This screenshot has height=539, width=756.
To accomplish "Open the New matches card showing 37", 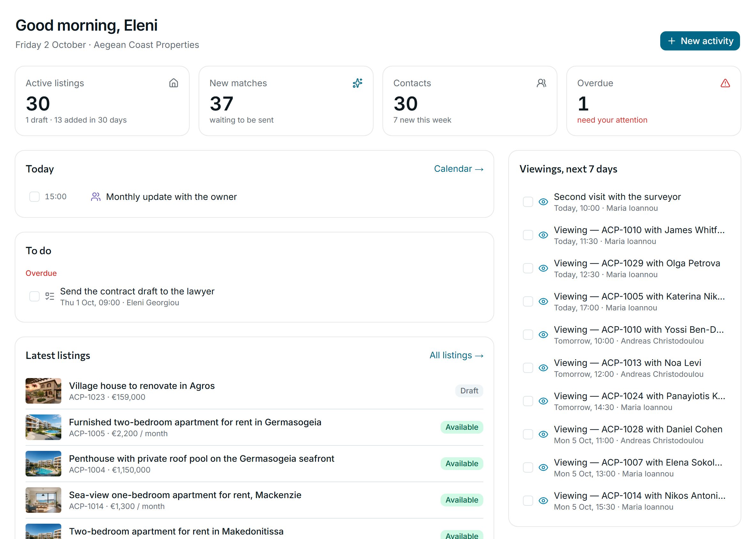I will [x=286, y=101].
